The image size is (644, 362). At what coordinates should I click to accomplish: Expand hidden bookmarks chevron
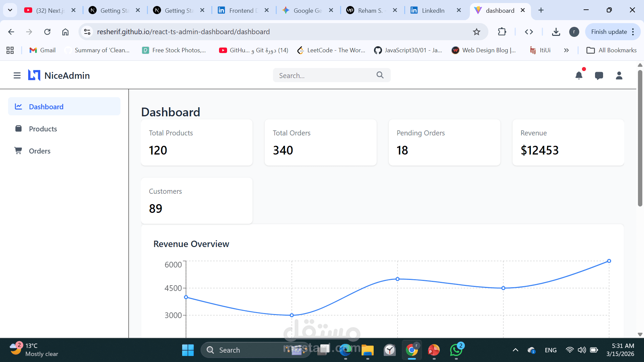[567, 50]
